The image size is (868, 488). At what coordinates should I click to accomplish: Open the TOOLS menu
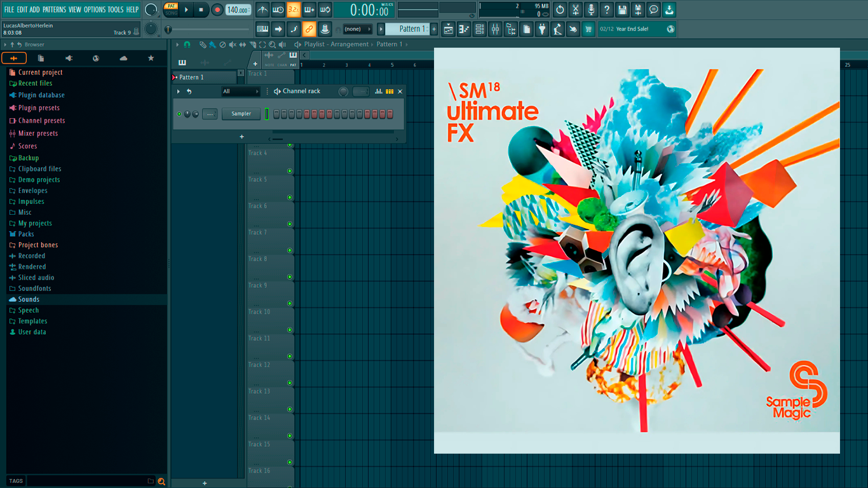[116, 10]
